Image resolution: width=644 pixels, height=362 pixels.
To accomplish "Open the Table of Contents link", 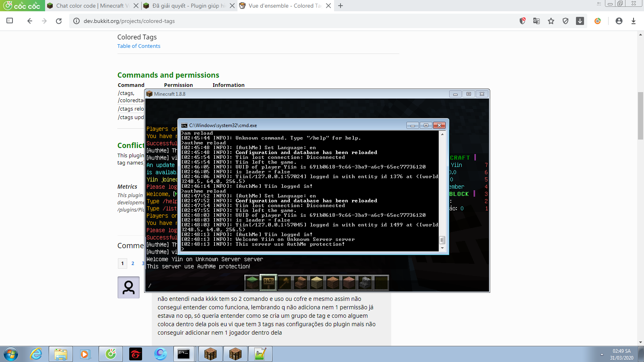I will (x=139, y=46).
